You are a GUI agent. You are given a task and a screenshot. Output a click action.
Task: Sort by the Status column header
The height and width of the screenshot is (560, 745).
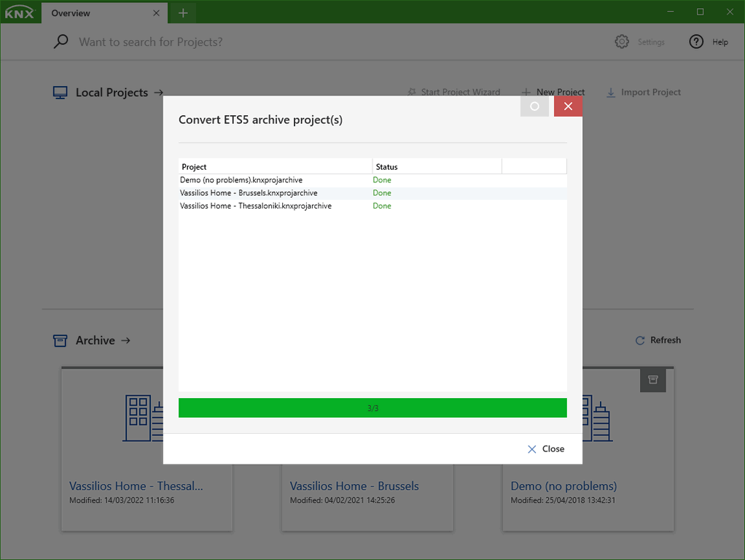pos(437,166)
